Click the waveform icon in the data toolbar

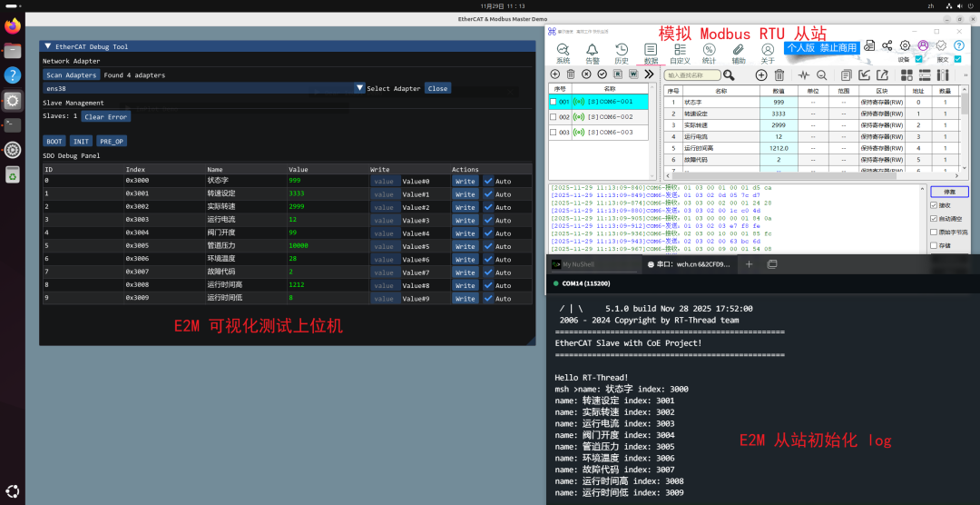point(802,74)
